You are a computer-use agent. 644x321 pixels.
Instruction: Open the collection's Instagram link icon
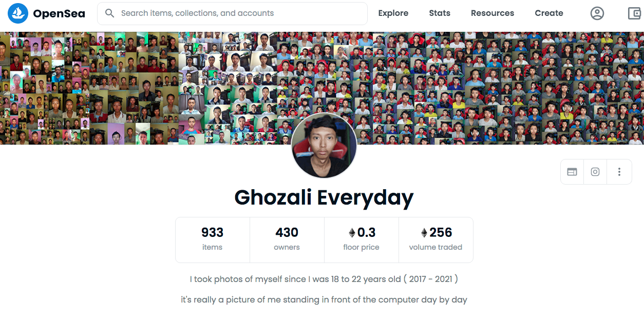[x=595, y=172]
